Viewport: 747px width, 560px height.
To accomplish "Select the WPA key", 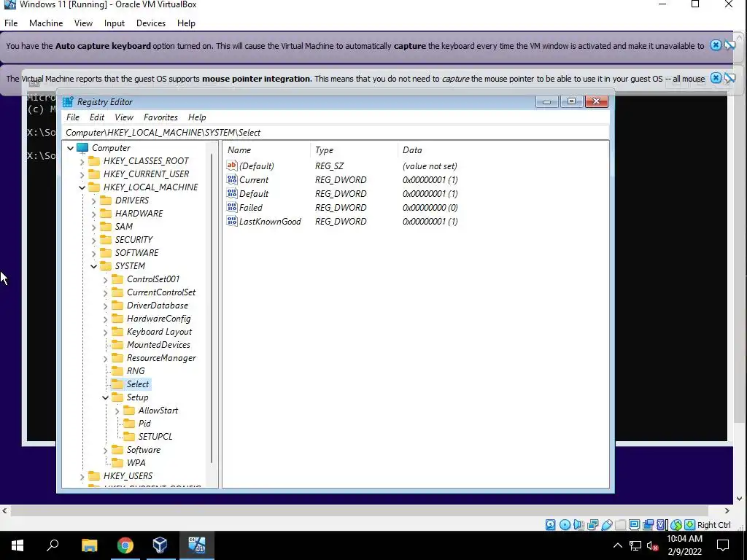I will coord(136,462).
